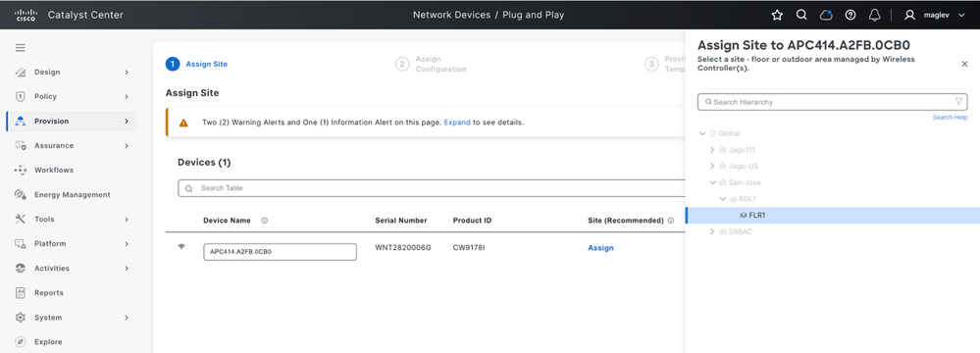Click the Assign link for the device
980x353 pixels.
click(x=600, y=248)
